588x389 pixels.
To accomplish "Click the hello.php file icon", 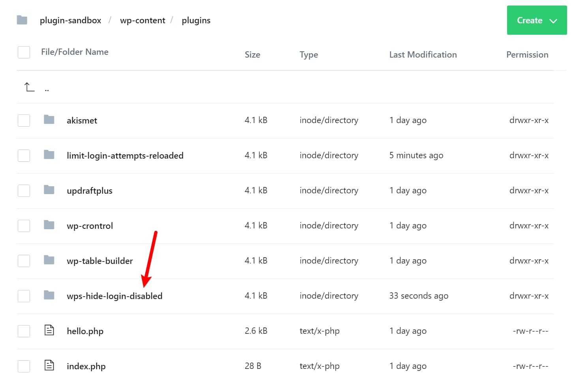I will [49, 330].
